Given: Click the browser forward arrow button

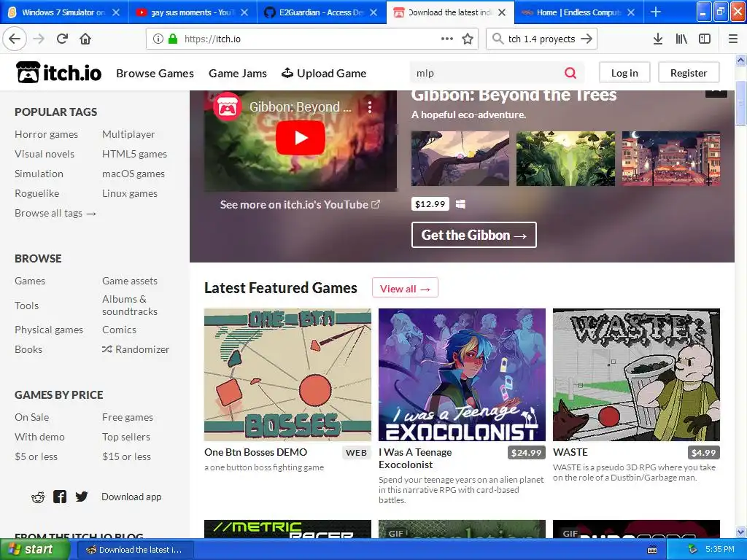Looking at the screenshot, I should [x=39, y=39].
